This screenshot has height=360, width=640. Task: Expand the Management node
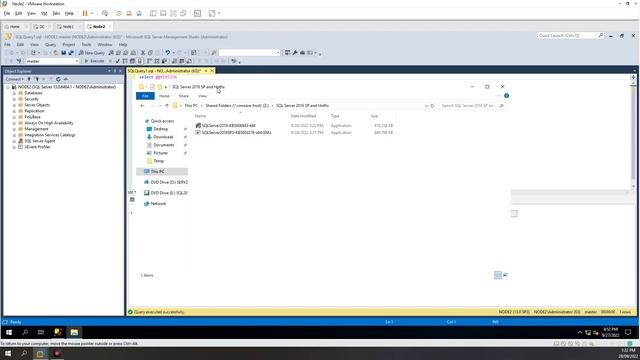point(14,129)
